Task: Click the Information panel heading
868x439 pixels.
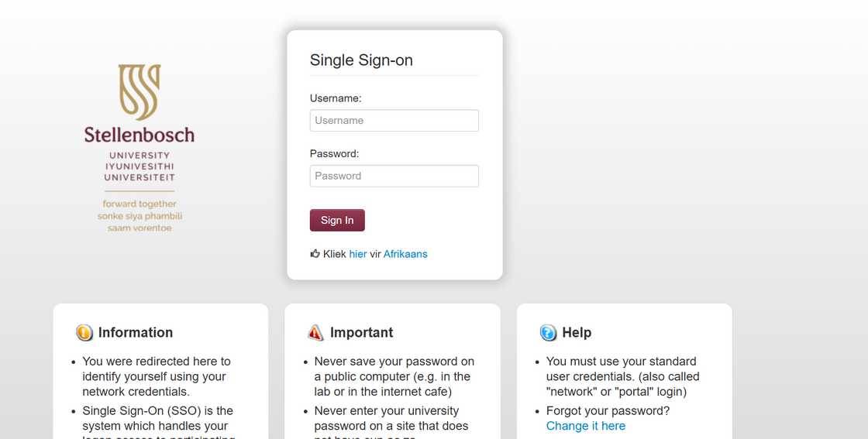Action: click(x=136, y=333)
